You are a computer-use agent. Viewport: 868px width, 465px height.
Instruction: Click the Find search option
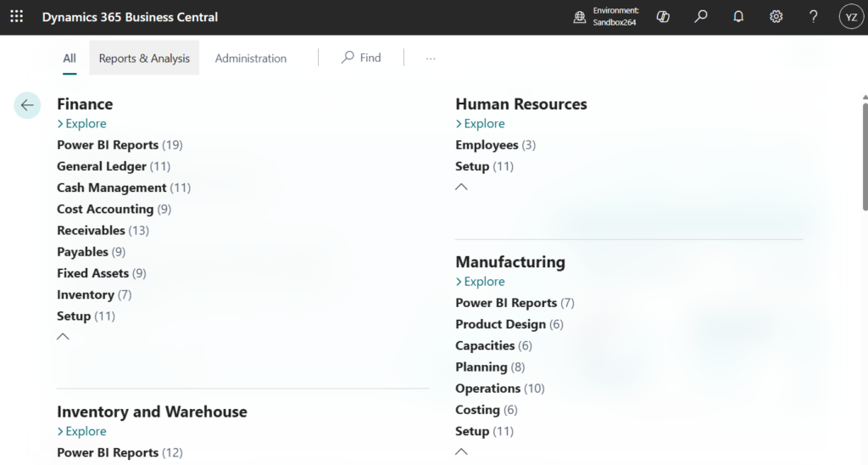coord(361,58)
